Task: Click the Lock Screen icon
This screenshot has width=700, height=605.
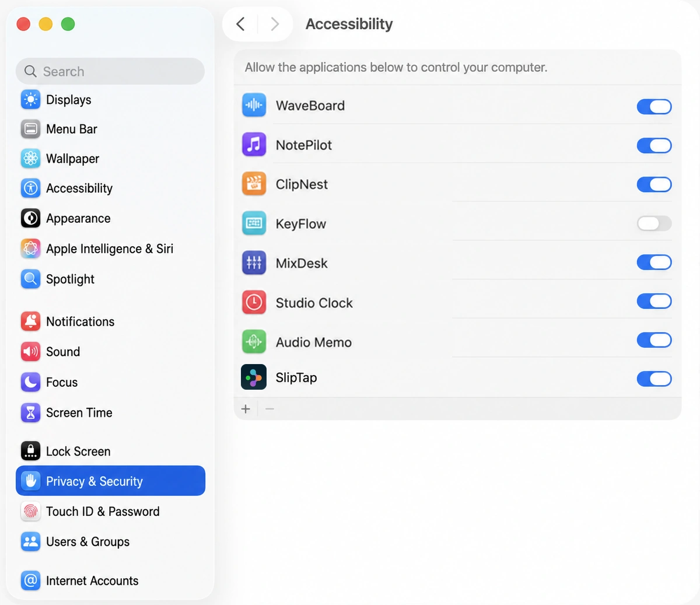Action: click(30, 451)
